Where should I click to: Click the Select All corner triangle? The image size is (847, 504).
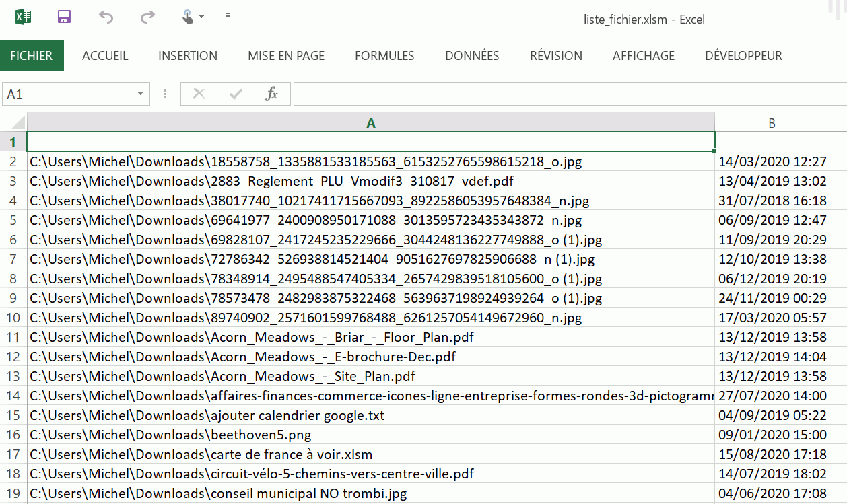click(x=18, y=123)
